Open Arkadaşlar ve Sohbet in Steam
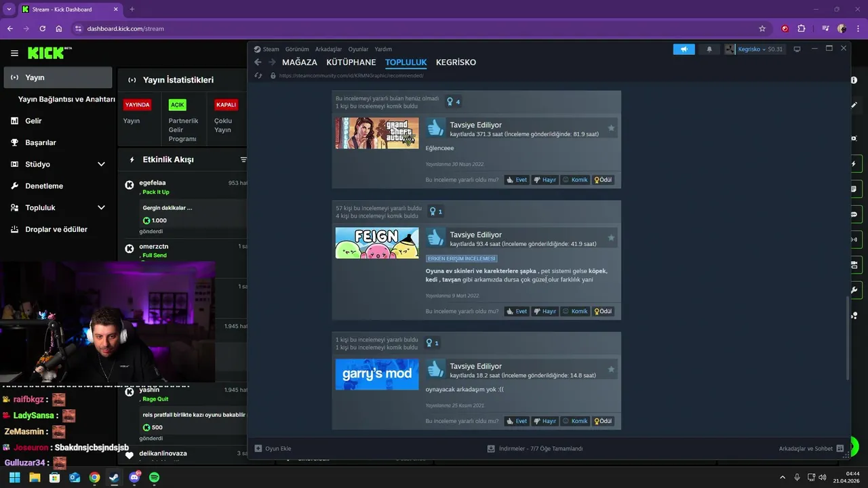This screenshot has width=868, height=488. coord(811,449)
